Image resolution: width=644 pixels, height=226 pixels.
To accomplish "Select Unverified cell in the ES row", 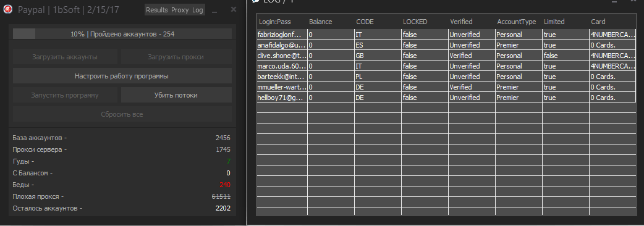I will point(472,44).
